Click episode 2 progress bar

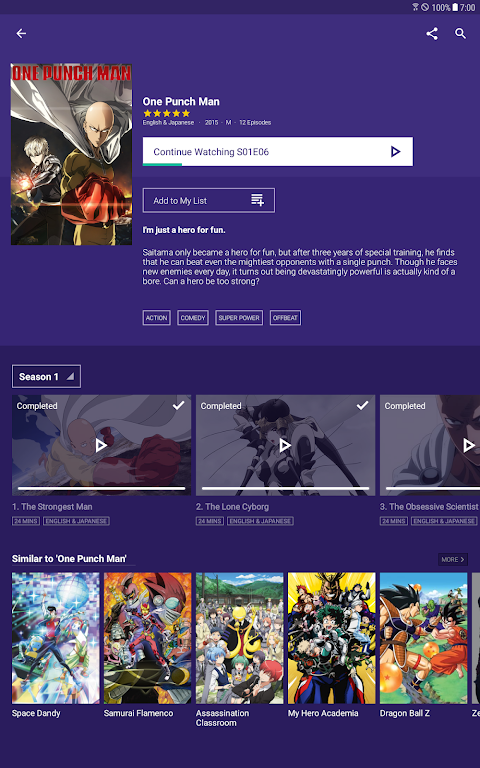(285, 488)
